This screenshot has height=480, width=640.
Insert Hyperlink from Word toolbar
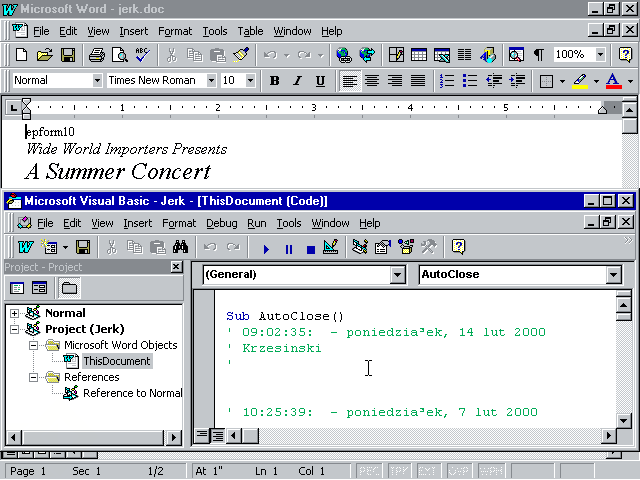(344, 55)
